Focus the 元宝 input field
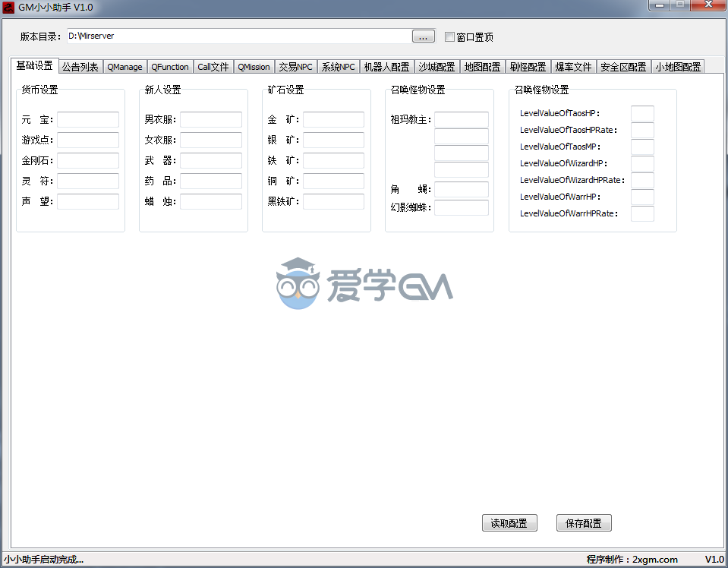 click(88, 119)
